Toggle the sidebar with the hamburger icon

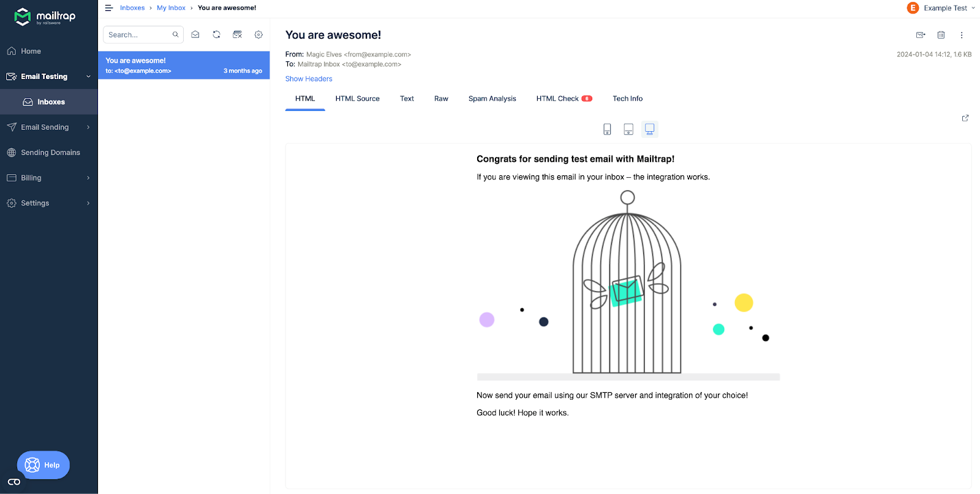pos(109,7)
